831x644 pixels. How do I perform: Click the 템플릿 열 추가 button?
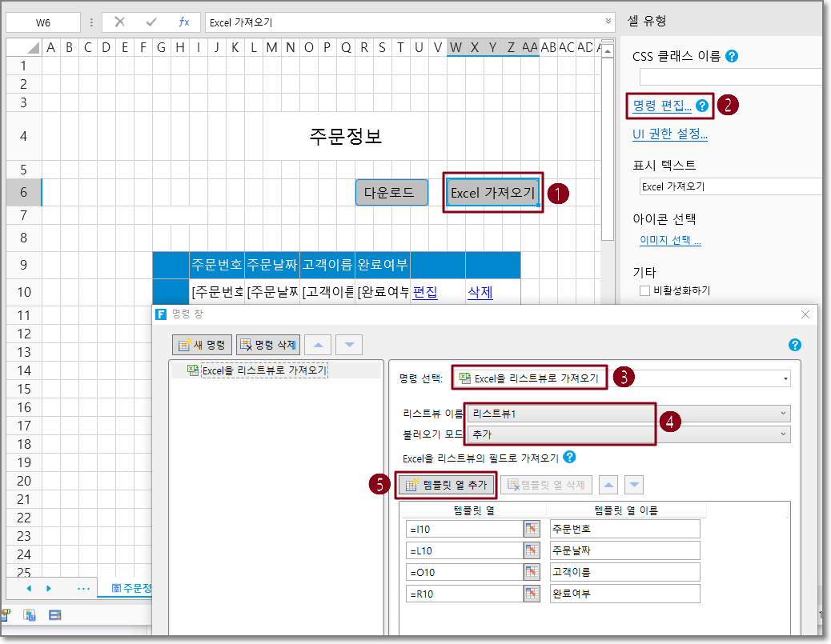click(x=447, y=485)
